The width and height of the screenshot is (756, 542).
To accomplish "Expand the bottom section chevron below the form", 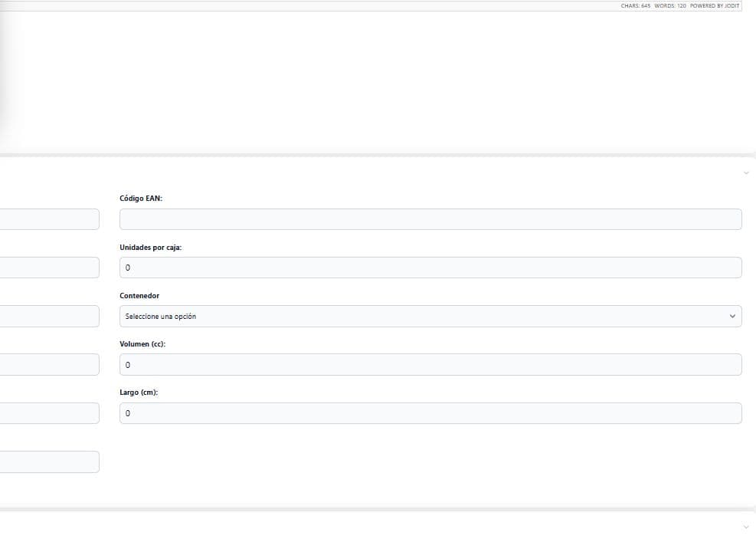I will (x=746, y=527).
